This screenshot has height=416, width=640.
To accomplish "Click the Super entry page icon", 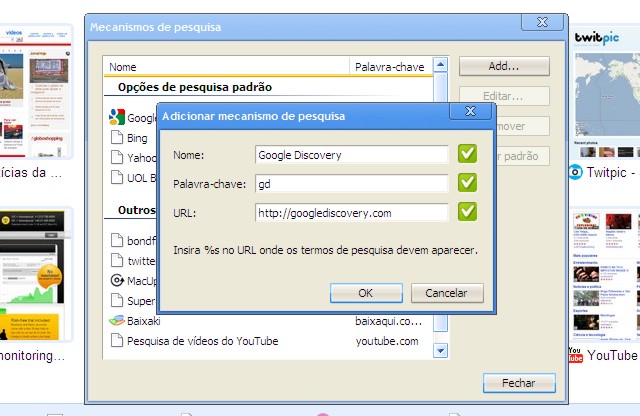I will pyautogui.click(x=117, y=300).
